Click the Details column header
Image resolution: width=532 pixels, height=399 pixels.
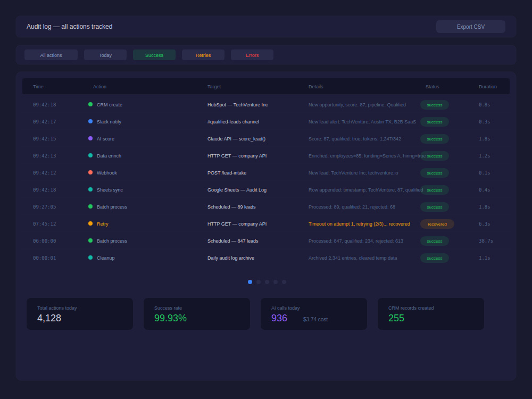tap(316, 87)
